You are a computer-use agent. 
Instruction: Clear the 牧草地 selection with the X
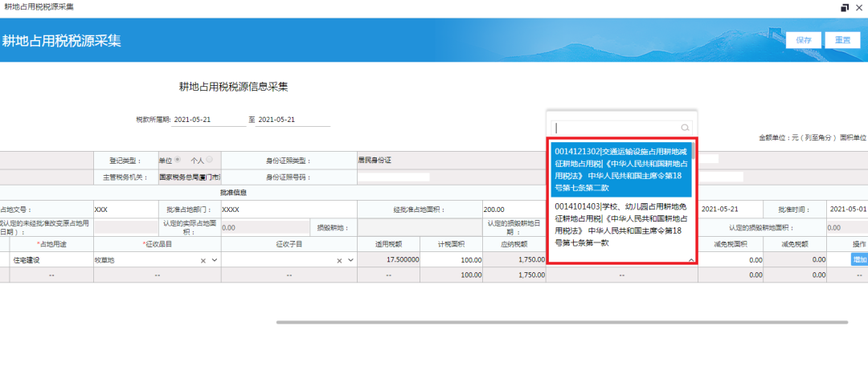203,260
